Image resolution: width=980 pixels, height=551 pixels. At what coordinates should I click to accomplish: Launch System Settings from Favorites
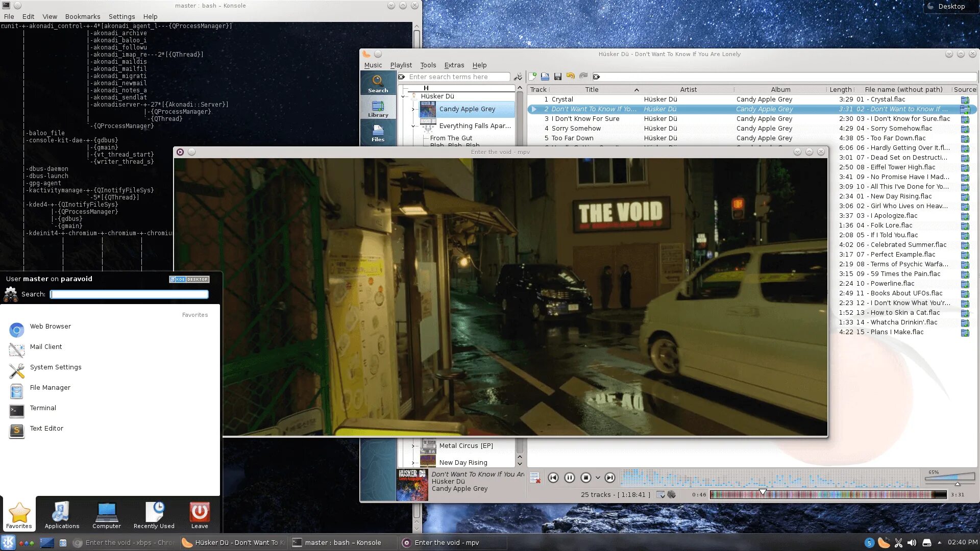pyautogui.click(x=55, y=367)
